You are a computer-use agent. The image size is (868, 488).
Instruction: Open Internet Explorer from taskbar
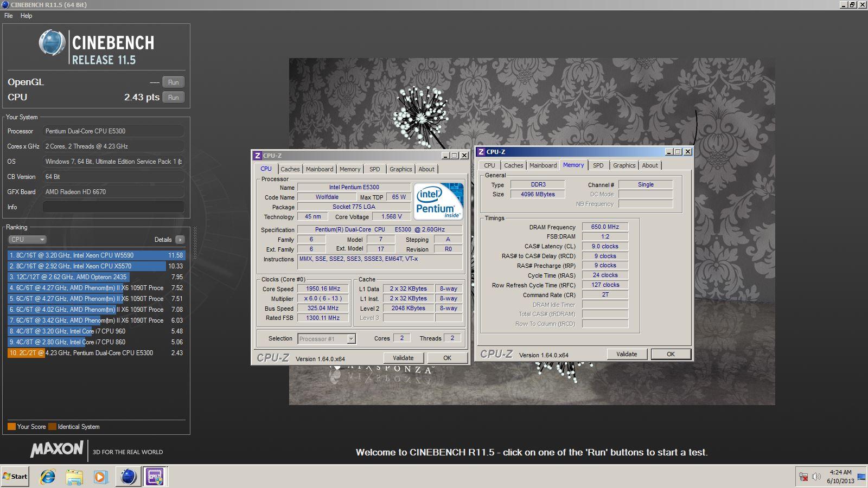point(48,477)
